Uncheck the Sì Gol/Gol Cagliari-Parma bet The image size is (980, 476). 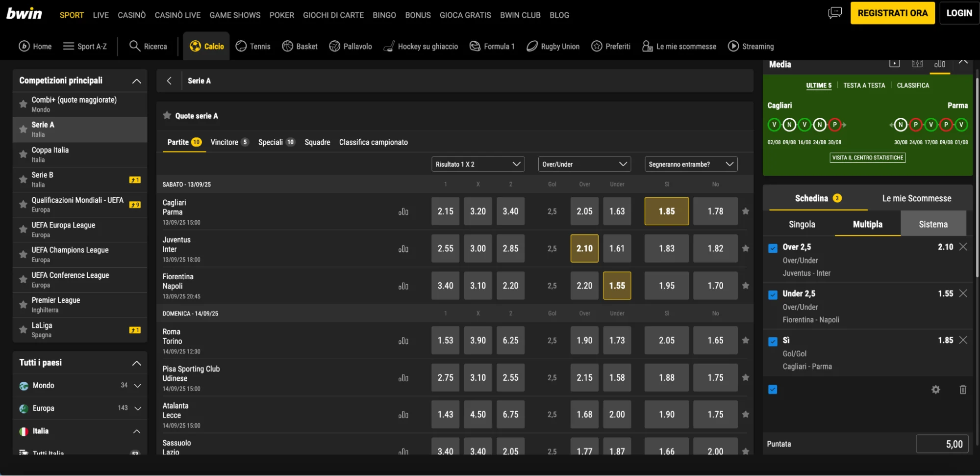tap(773, 342)
